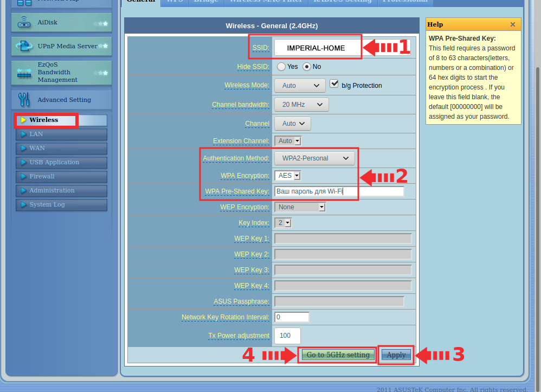Open the Channel bandwidth dropdown
Screen dimensions: 541x392
pyautogui.click(x=301, y=105)
